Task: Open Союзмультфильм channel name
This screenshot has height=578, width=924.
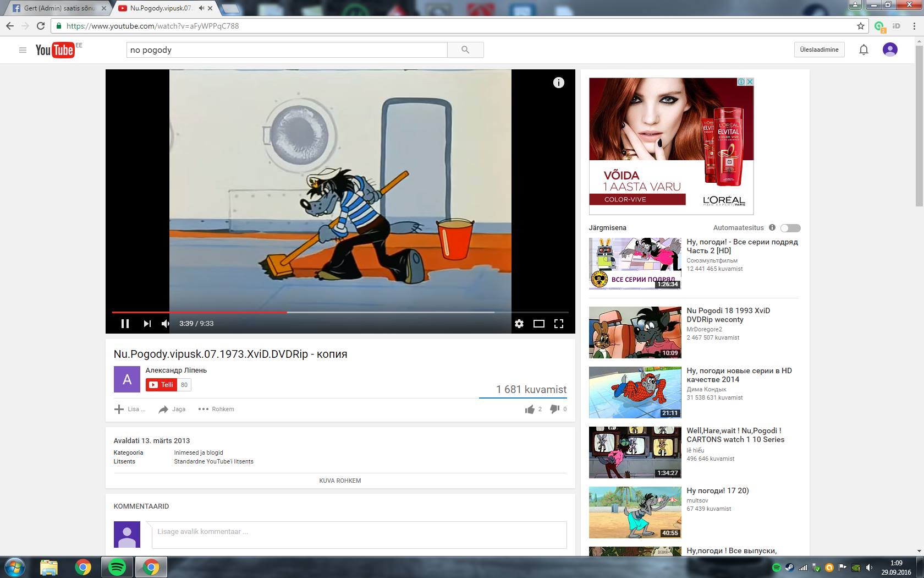Action: click(x=712, y=260)
